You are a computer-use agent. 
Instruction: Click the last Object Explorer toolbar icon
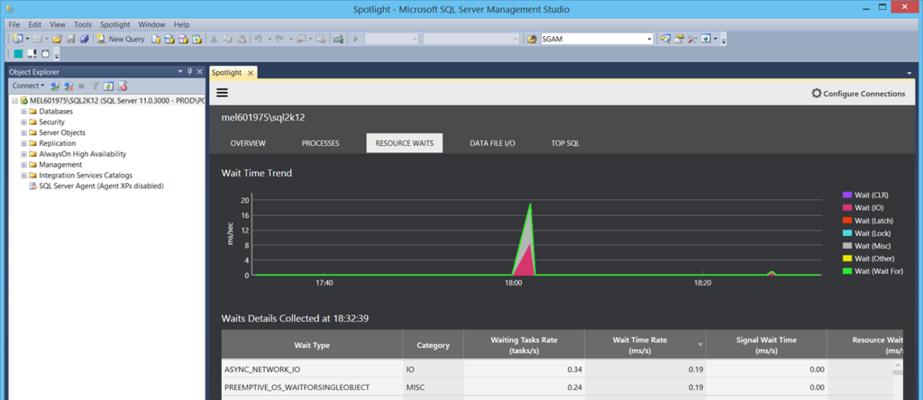coord(123,86)
